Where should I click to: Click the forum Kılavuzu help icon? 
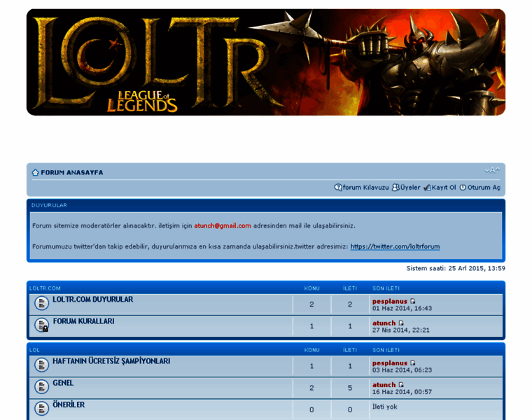click(338, 188)
